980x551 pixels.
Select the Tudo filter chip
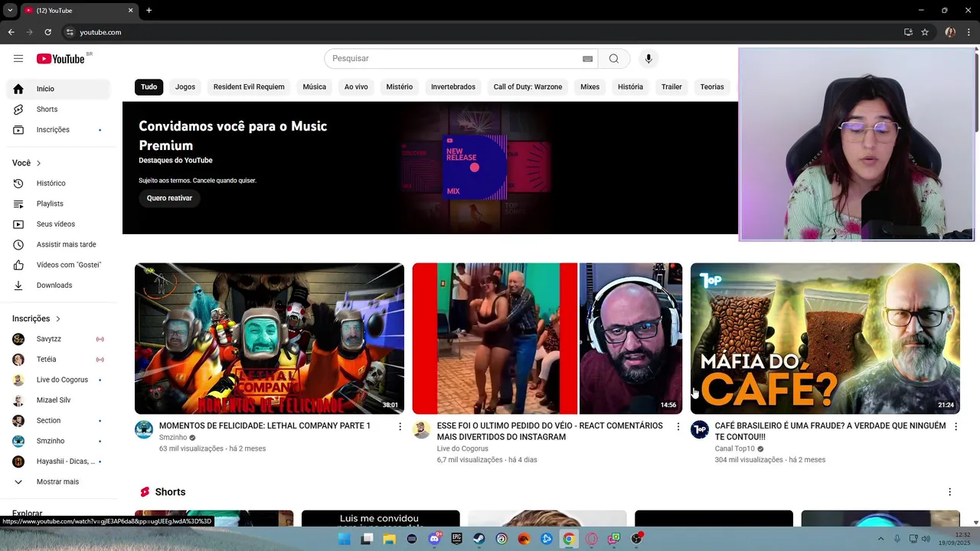pos(149,86)
